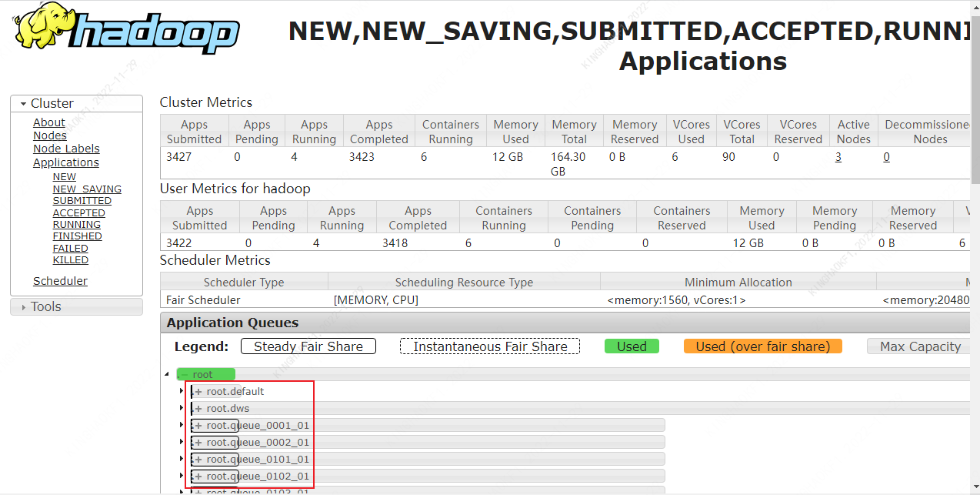Click the decommissioned nodes count 0
Viewport: 980px width, 495px height.
click(886, 157)
